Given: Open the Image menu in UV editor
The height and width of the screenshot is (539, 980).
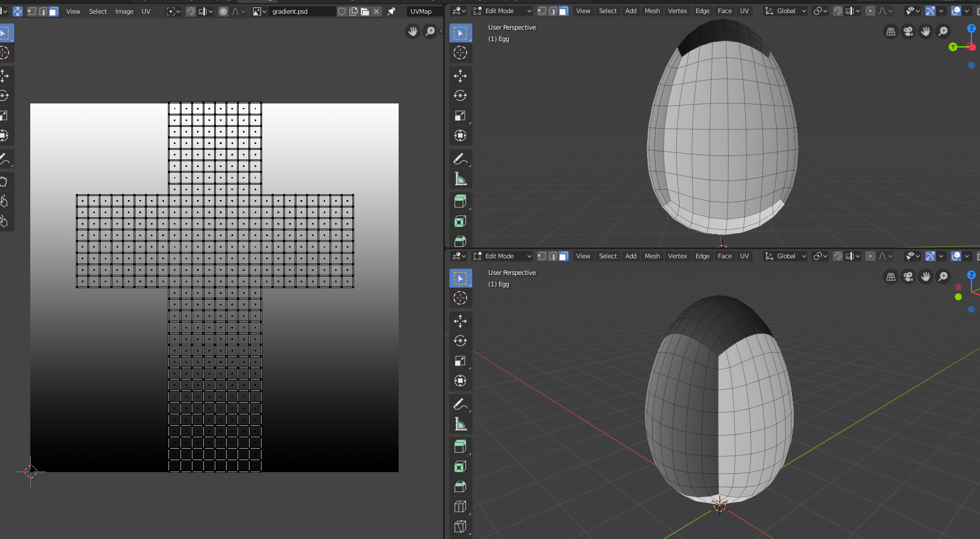Looking at the screenshot, I should click(124, 11).
